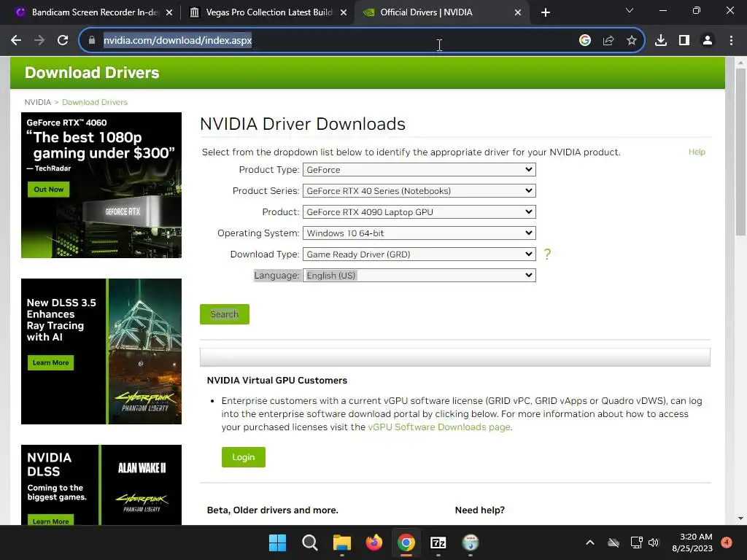Open the network status tray icon
Image resolution: width=747 pixels, height=560 pixels.
(636, 542)
